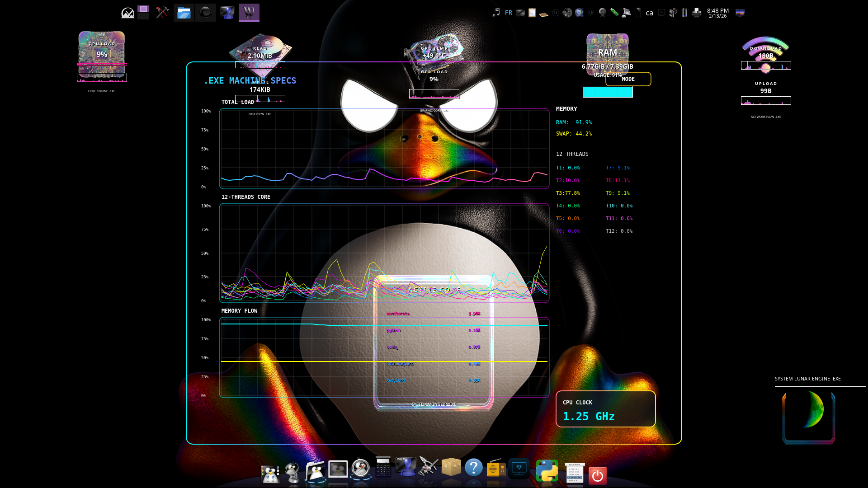Launch the calculator from the dock
The height and width of the screenshot is (488, 868).
coord(383,468)
